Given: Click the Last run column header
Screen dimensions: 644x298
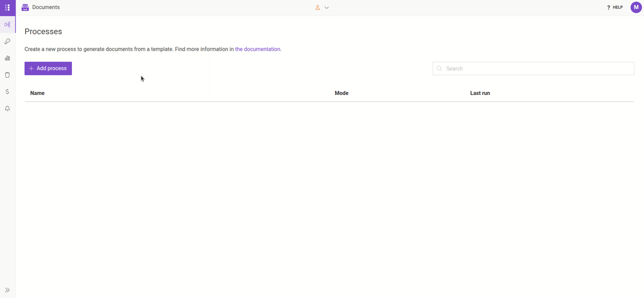Looking at the screenshot, I should point(480,93).
